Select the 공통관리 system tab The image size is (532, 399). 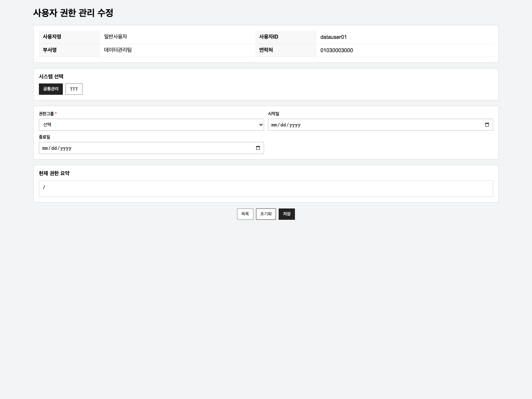[51, 89]
